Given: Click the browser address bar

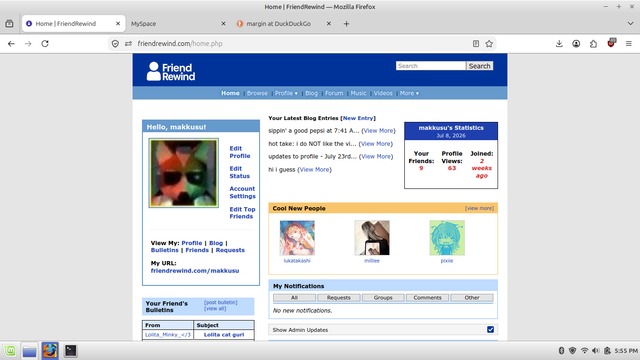Looking at the screenshot, I should [x=302, y=44].
